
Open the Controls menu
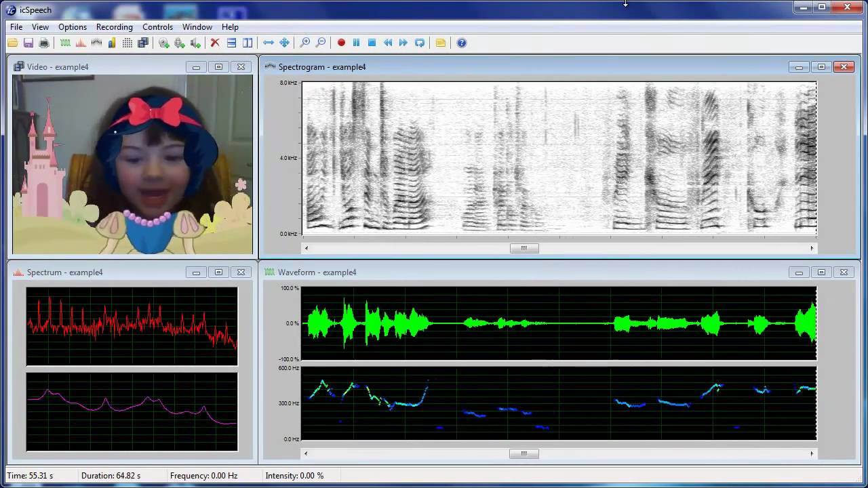157,27
